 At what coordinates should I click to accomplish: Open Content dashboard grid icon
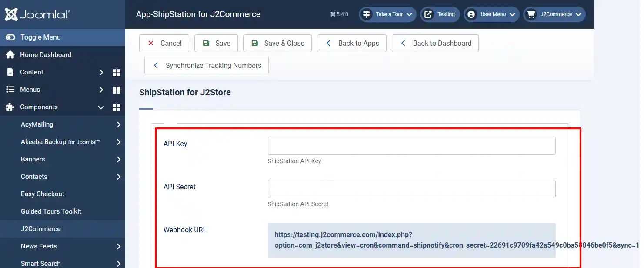[x=117, y=72]
